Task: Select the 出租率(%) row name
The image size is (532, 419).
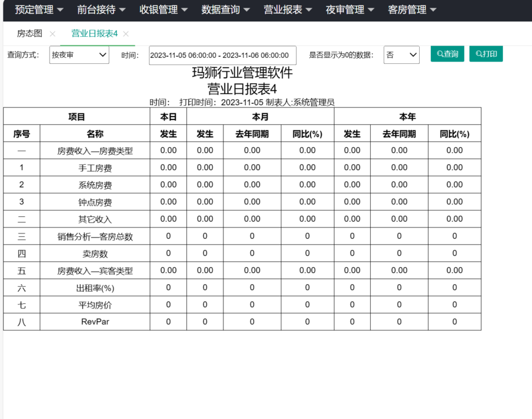Action: [x=95, y=288]
